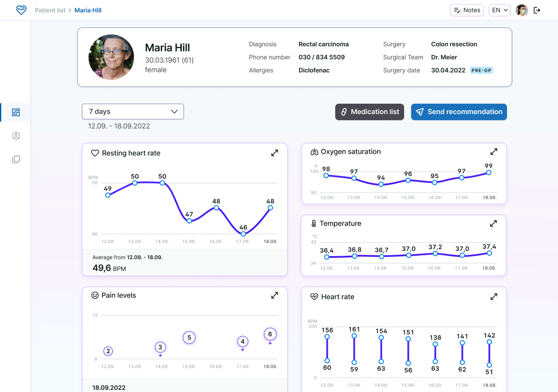Click Maria Hill in the breadcrumb
Viewport: 558px width, 392px height.
tap(88, 10)
